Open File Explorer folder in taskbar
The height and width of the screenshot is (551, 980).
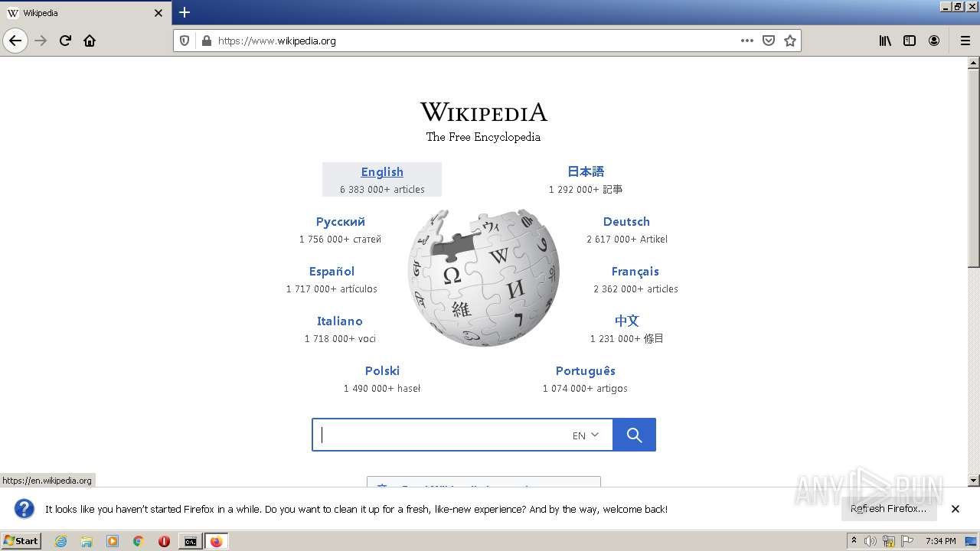tap(87, 541)
